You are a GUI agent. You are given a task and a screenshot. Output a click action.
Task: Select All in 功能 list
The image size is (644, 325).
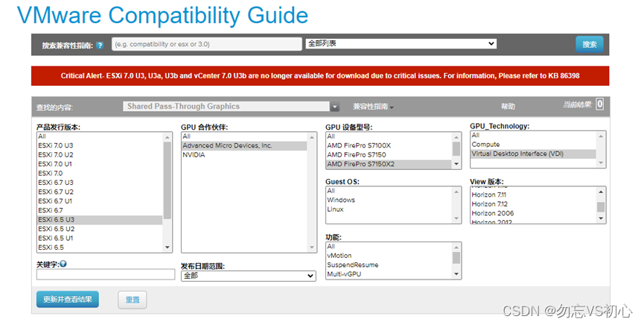pyautogui.click(x=389, y=247)
